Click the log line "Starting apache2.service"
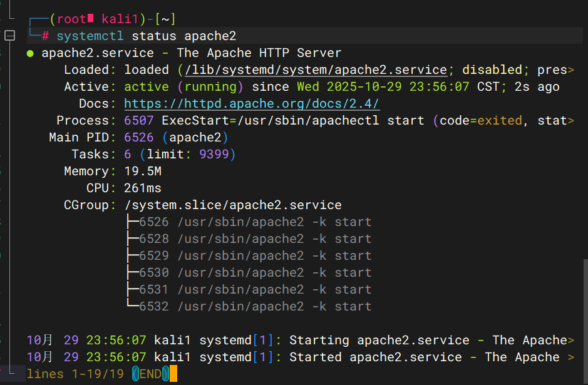This screenshot has height=385, width=588. [x=301, y=340]
